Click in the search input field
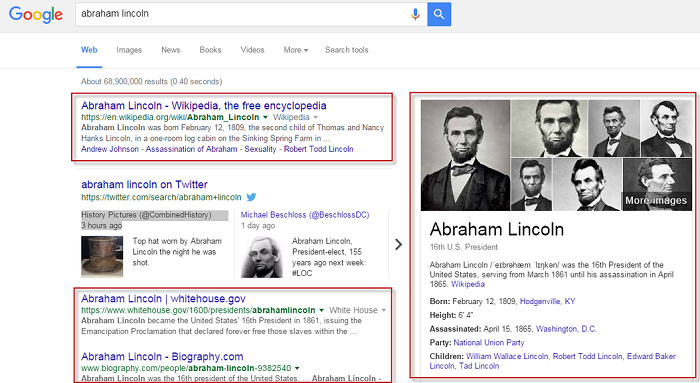 coord(241,14)
